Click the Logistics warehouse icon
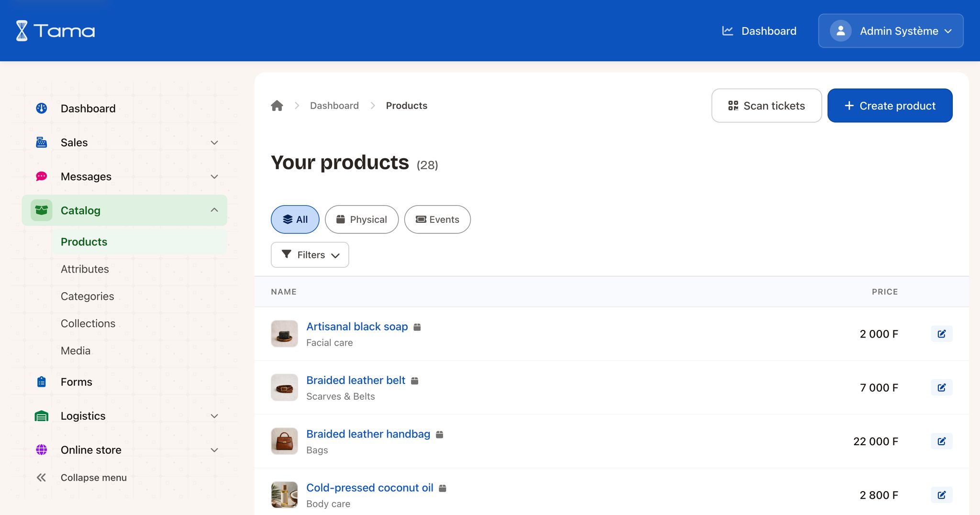 coord(42,416)
